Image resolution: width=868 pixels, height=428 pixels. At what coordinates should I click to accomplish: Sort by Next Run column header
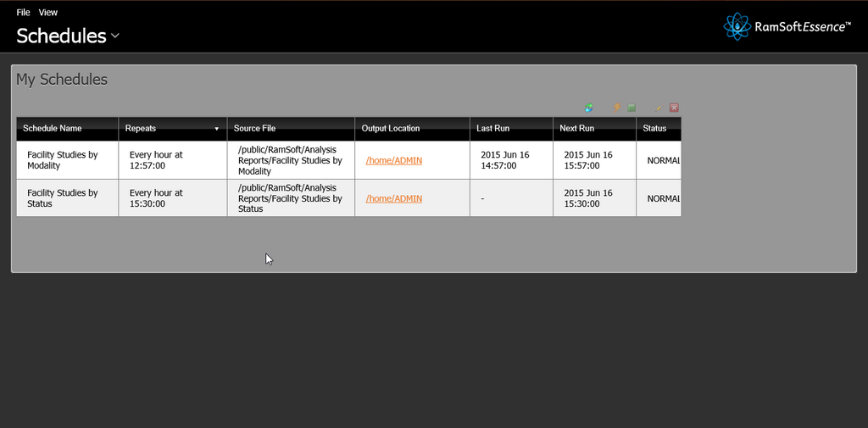(x=576, y=129)
